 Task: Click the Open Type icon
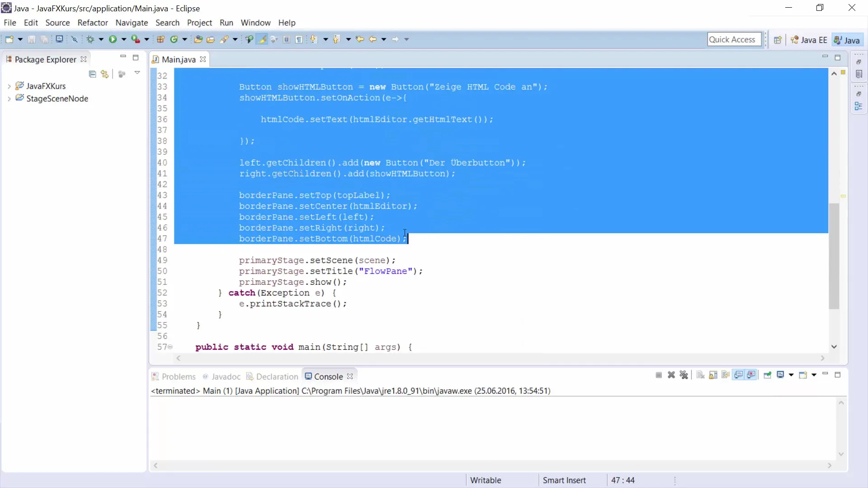198,39
